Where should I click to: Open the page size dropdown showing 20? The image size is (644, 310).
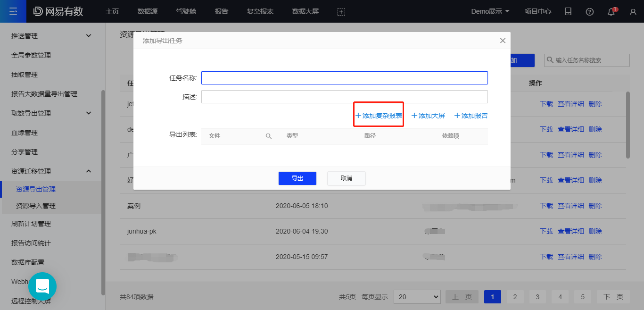click(416, 297)
